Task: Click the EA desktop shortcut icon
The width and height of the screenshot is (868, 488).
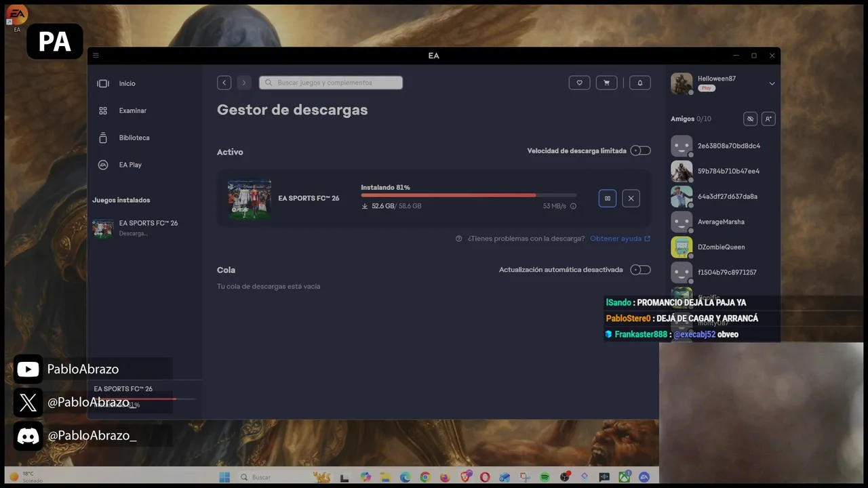Action: tap(17, 18)
